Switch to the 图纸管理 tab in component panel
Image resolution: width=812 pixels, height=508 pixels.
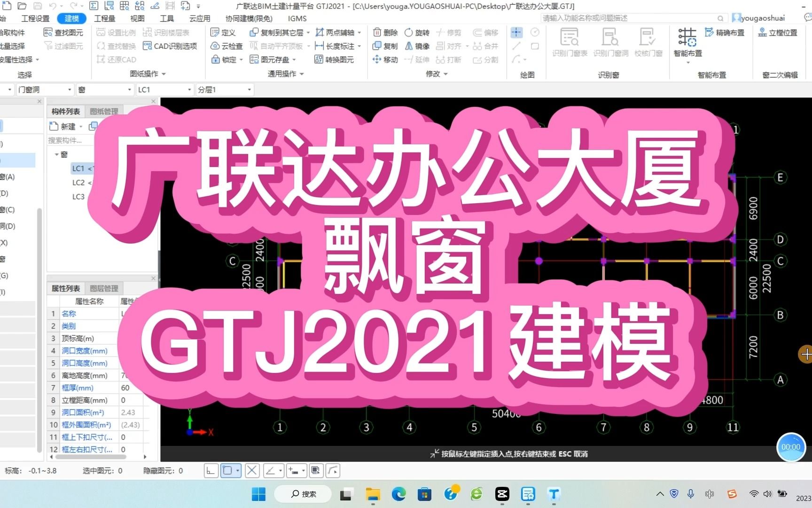click(104, 111)
